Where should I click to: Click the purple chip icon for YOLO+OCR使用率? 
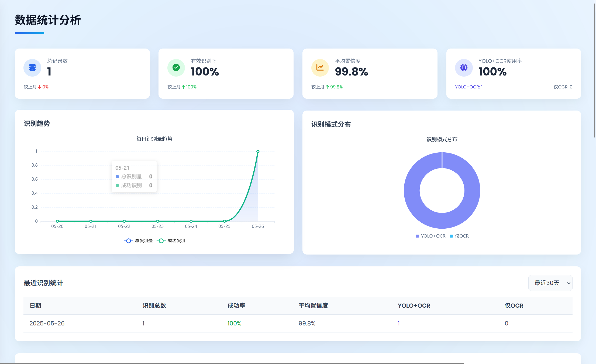pyautogui.click(x=464, y=67)
